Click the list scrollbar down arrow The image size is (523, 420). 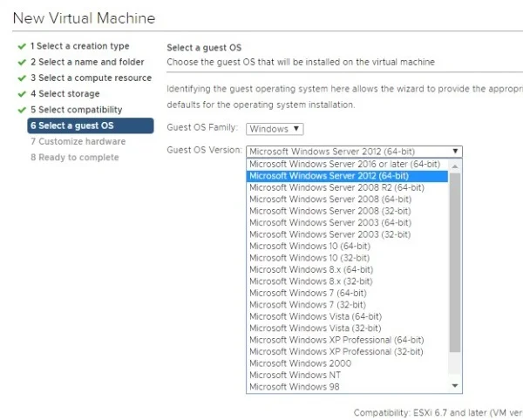tap(455, 386)
